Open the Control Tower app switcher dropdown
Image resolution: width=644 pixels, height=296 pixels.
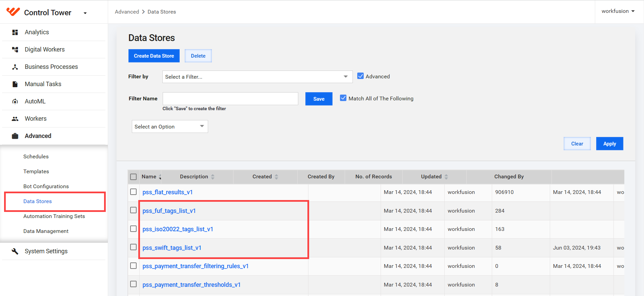[85, 13]
